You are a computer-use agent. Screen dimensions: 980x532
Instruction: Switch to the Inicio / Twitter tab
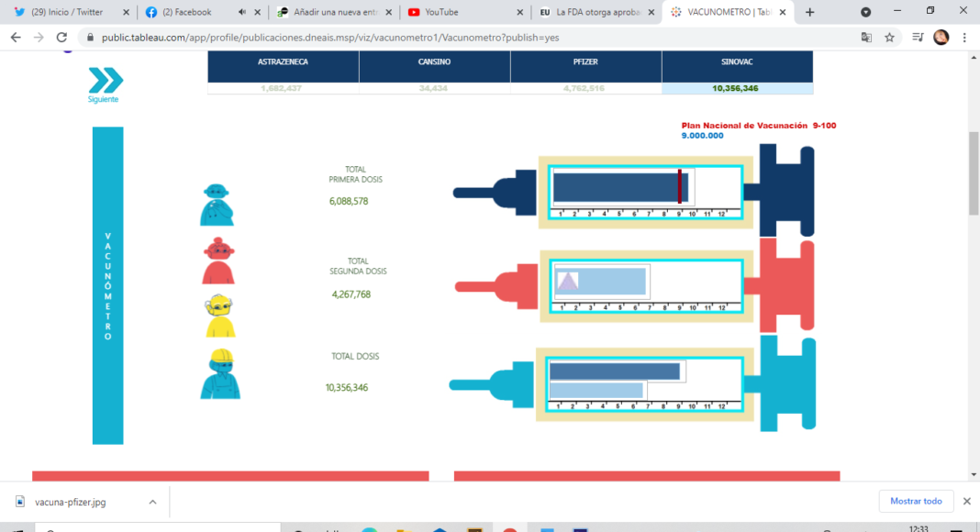point(66,12)
